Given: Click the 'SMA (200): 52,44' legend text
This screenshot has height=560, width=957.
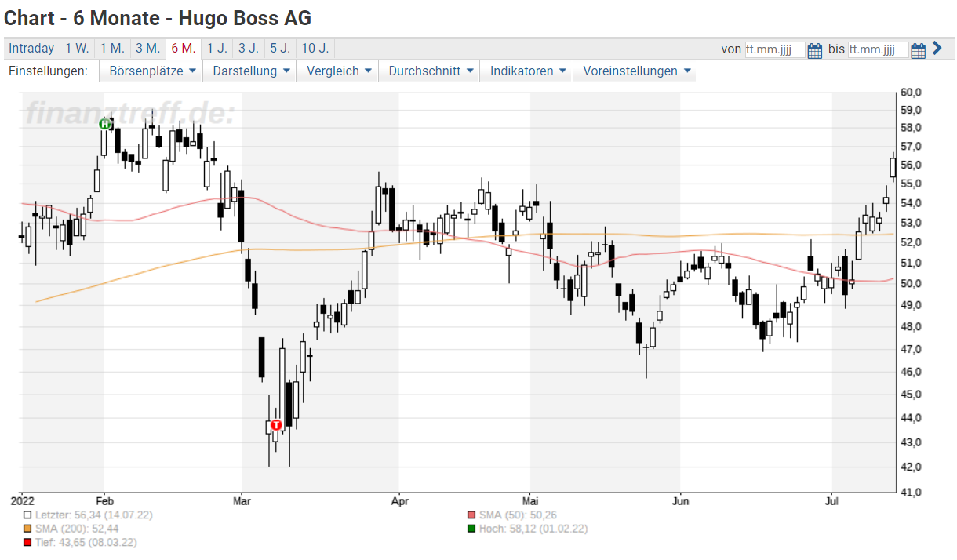Looking at the screenshot, I should [x=76, y=529].
